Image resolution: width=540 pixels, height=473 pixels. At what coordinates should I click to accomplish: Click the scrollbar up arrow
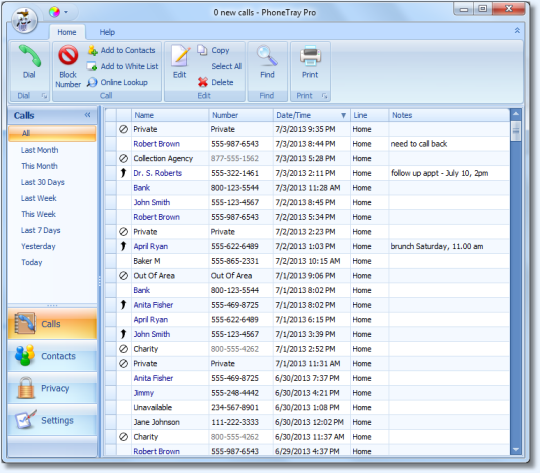pos(516,114)
